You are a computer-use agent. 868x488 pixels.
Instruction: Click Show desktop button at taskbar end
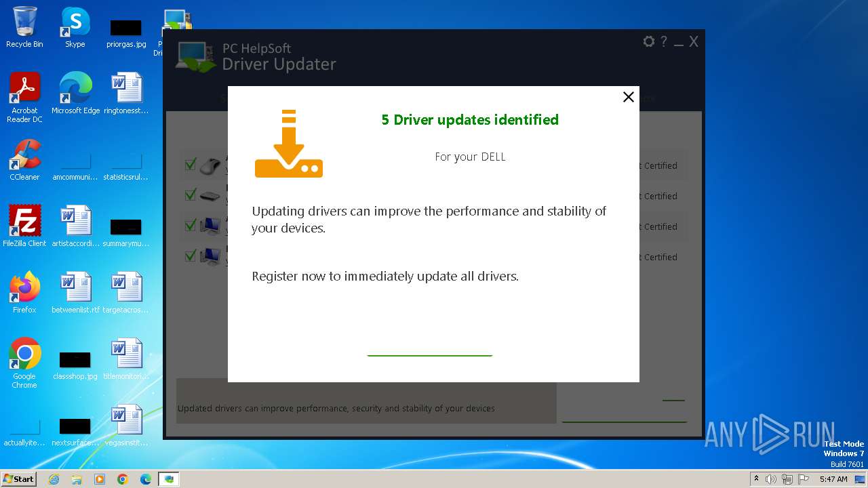(x=861, y=479)
